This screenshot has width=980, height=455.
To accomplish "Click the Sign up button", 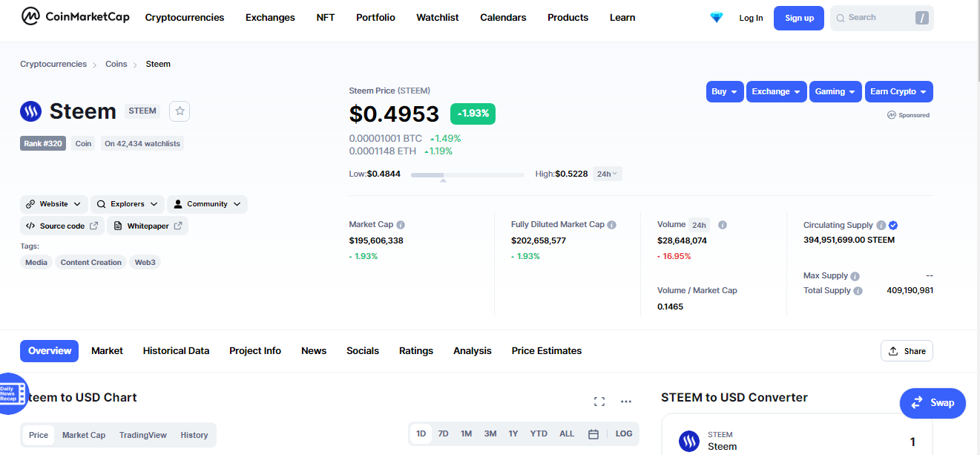I will pyautogui.click(x=799, y=18).
